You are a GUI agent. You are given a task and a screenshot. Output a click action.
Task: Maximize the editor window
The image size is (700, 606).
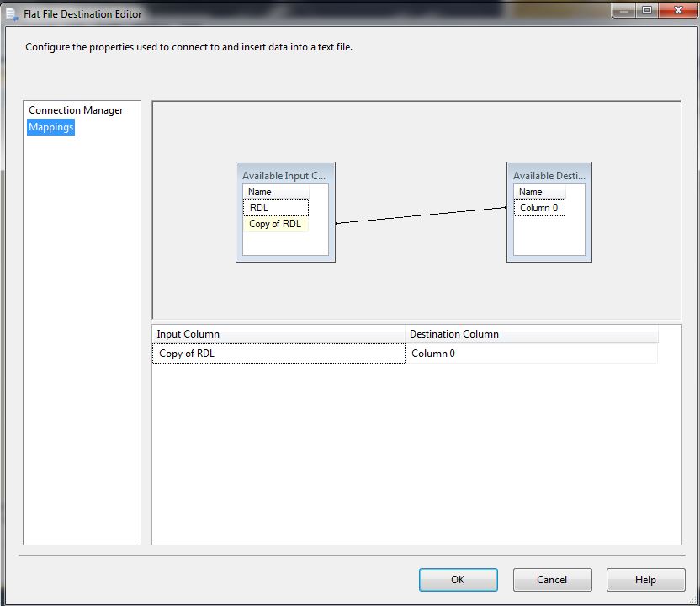coord(647,10)
